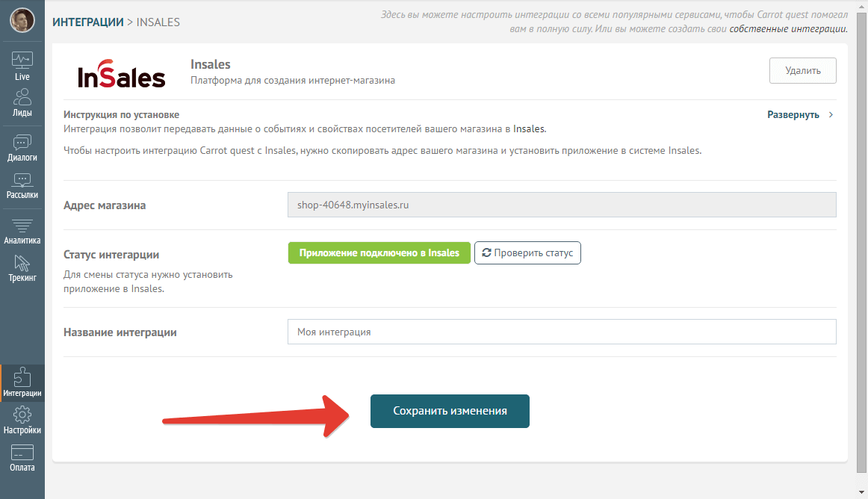
Task: Select Интеграции puzzle icon
Action: pos(22,382)
